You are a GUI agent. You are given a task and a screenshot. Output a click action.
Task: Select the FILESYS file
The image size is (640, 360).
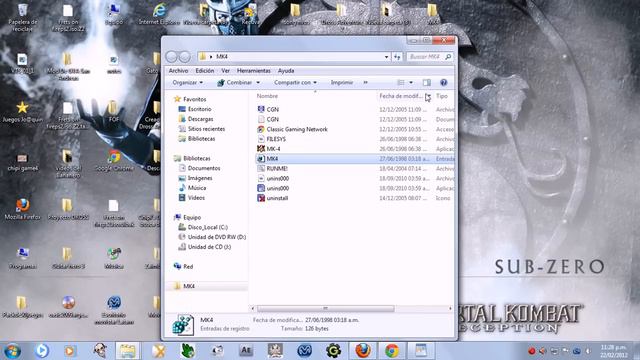[276, 139]
